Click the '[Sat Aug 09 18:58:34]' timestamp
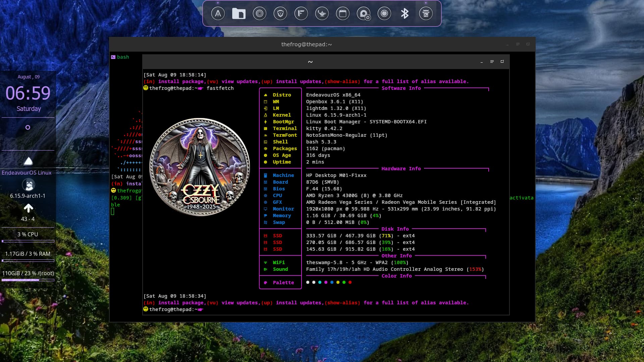Viewport: 644px width, 362px height. coord(175,296)
